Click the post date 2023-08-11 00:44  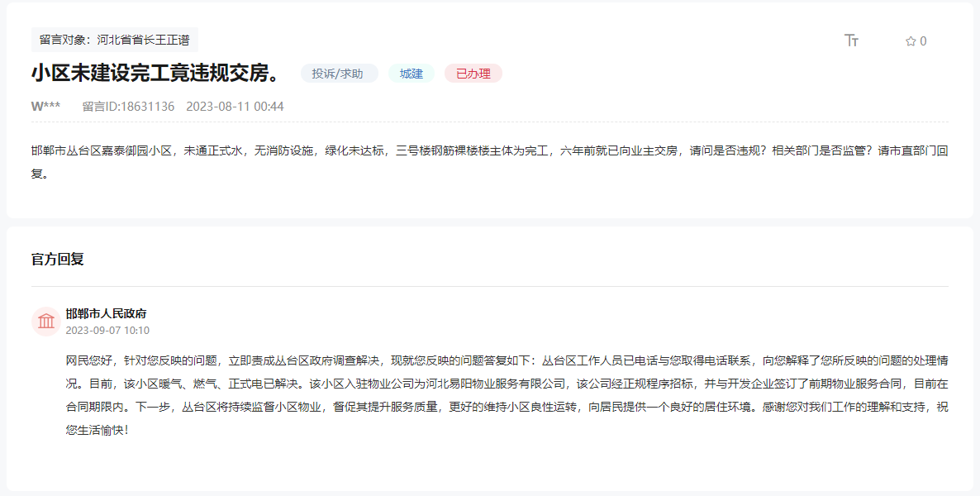(235, 107)
